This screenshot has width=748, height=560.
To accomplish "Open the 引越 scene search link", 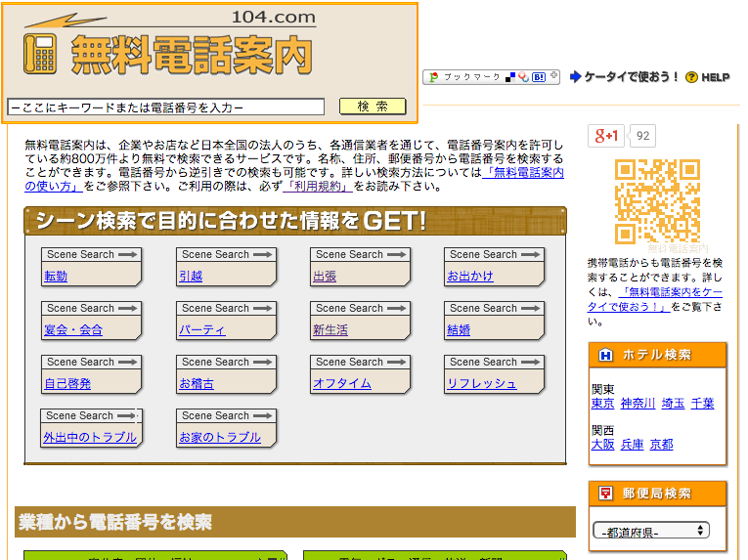I will [191, 277].
